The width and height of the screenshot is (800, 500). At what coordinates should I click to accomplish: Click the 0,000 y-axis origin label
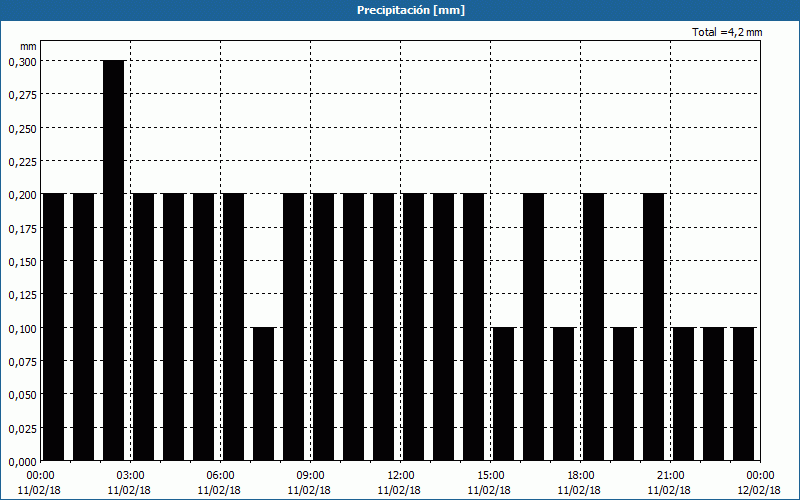(x=22, y=462)
